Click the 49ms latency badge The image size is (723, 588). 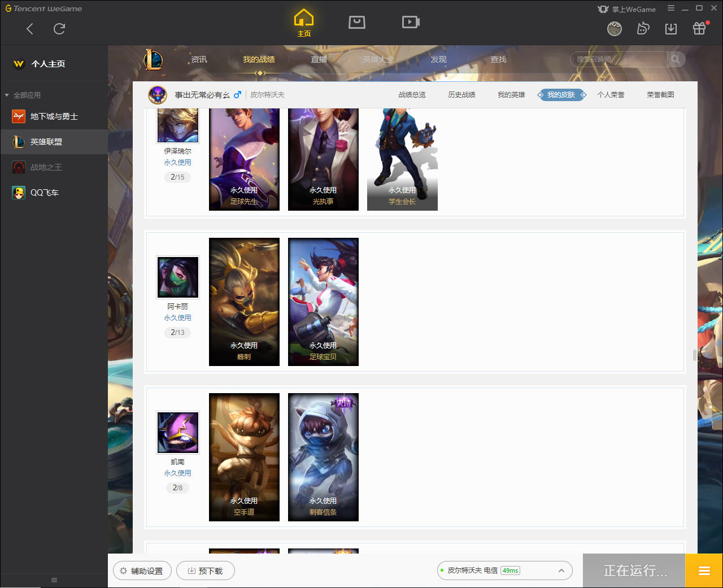pos(510,570)
